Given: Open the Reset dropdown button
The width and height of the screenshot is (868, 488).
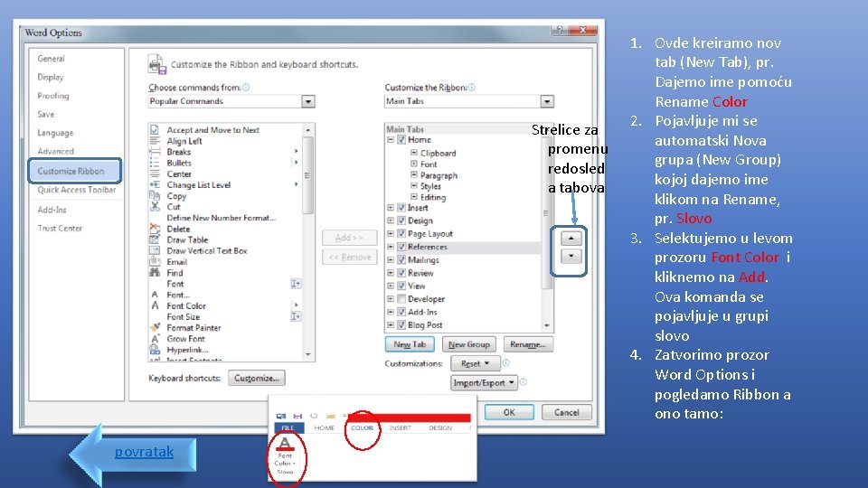Looking at the screenshot, I should pos(475,363).
